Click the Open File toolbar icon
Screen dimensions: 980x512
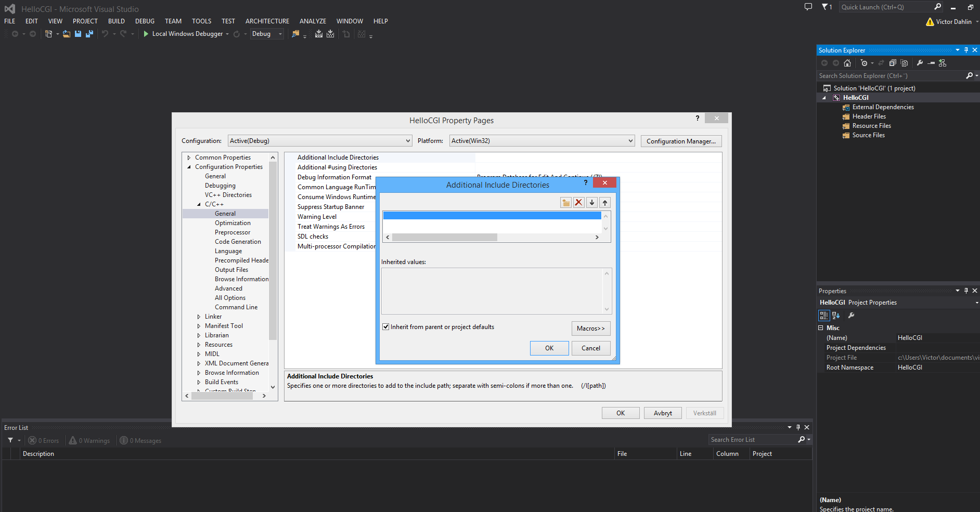[x=67, y=34]
